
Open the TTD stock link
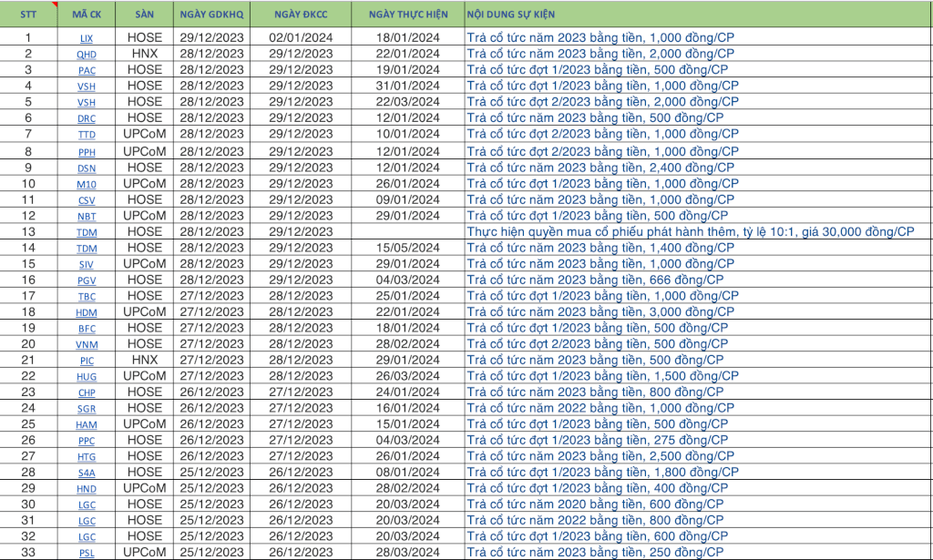coord(87,135)
